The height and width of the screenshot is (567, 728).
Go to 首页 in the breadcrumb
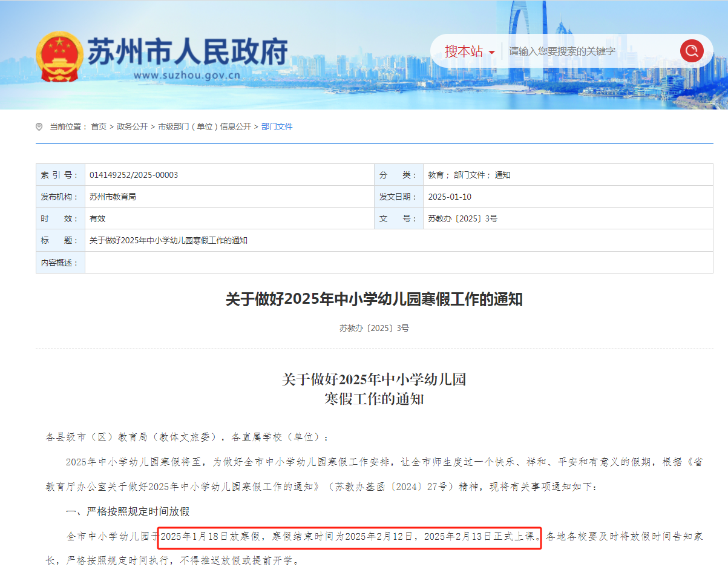99,126
